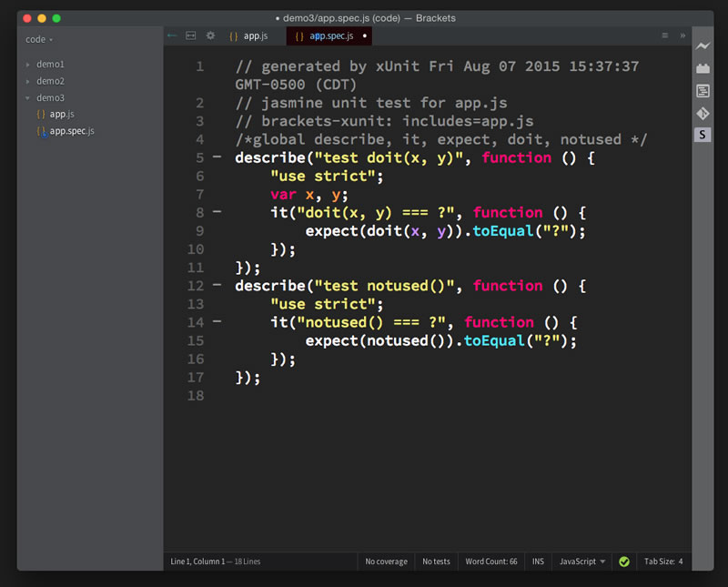Click "test doit(x, y)" string on line 5
The height and width of the screenshot is (587, 728).
click(x=389, y=157)
